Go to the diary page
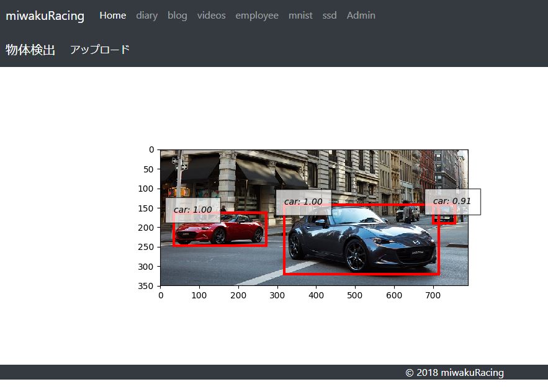Screen dimensions: 548x392 pos(146,16)
